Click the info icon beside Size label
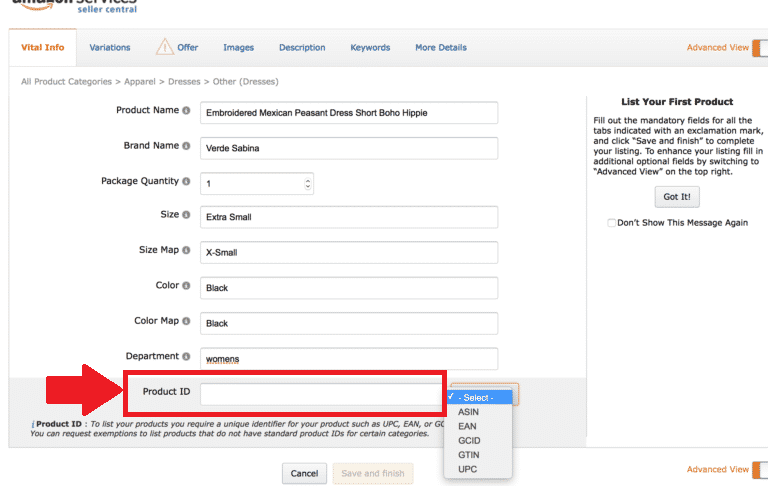The width and height of the screenshot is (768, 486). click(x=186, y=215)
